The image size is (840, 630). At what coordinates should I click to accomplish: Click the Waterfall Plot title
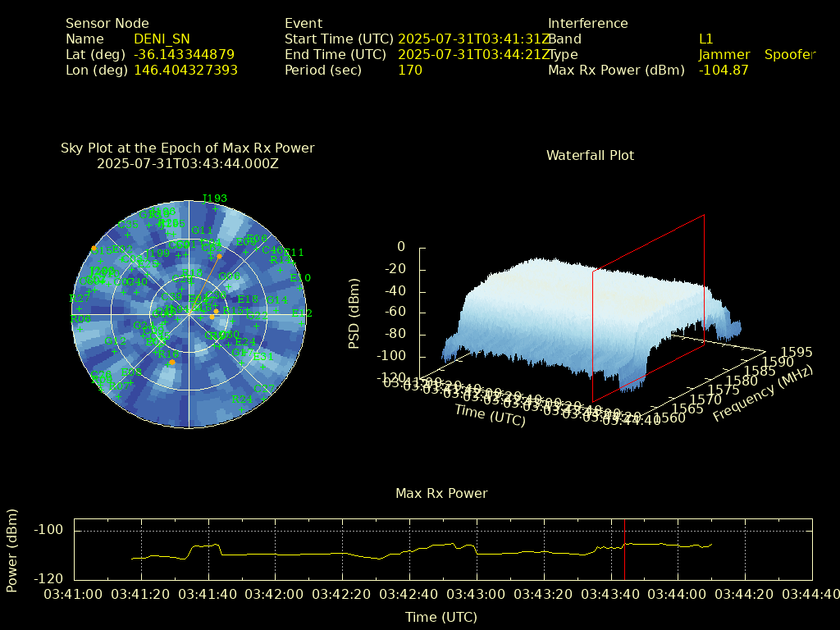[x=590, y=155]
